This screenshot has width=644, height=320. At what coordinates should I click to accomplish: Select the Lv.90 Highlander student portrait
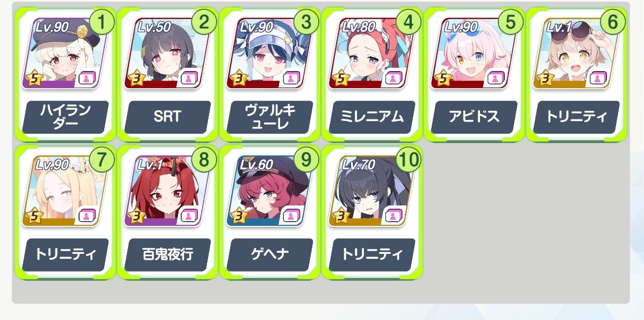click(x=65, y=53)
